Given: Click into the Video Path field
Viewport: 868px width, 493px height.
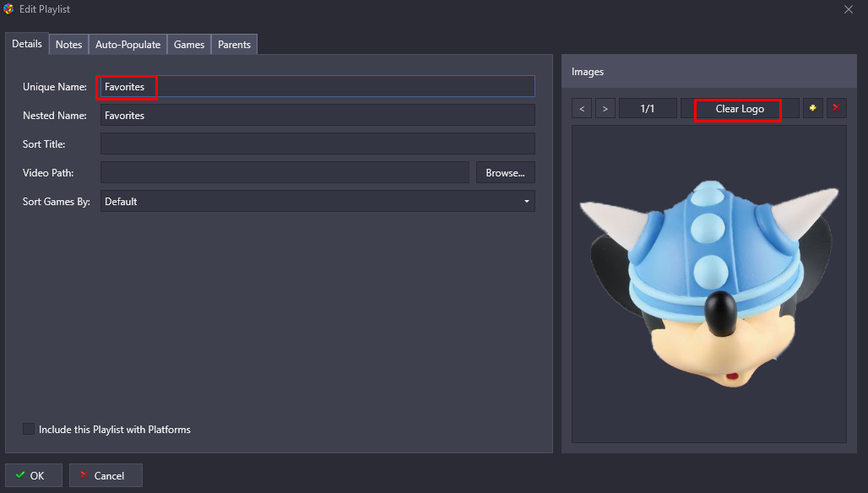Looking at the screenshot, I should pos(285,172).
